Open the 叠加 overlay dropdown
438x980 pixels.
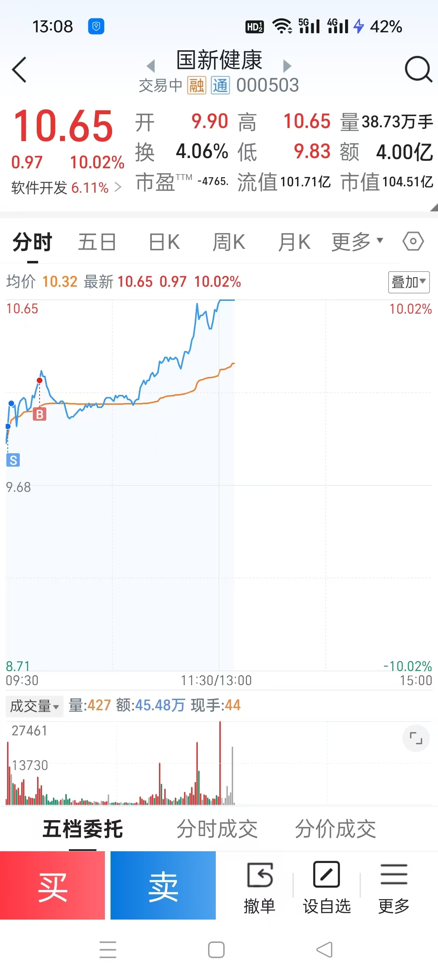409,282
